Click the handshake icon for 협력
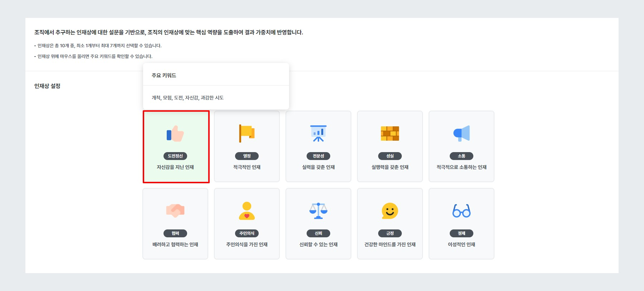644x291 pixels. click(175, 210)
